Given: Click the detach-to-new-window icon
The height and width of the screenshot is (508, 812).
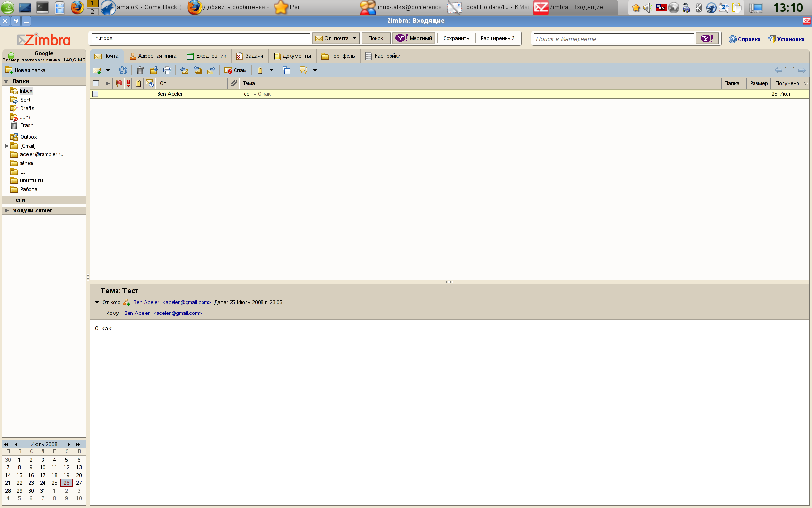Looking at the screenshot, I should point(287,70).
